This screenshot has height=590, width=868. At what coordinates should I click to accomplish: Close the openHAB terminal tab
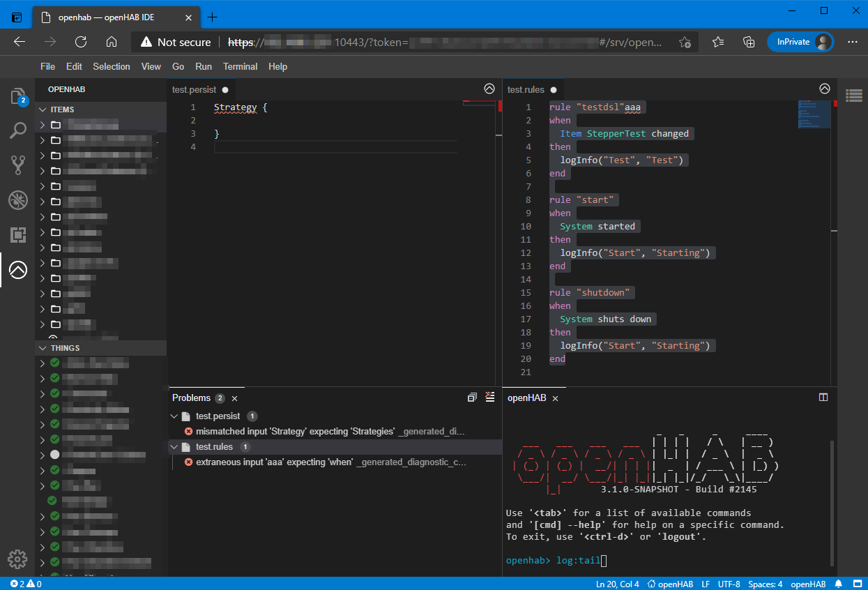click(x=556, y=398)
